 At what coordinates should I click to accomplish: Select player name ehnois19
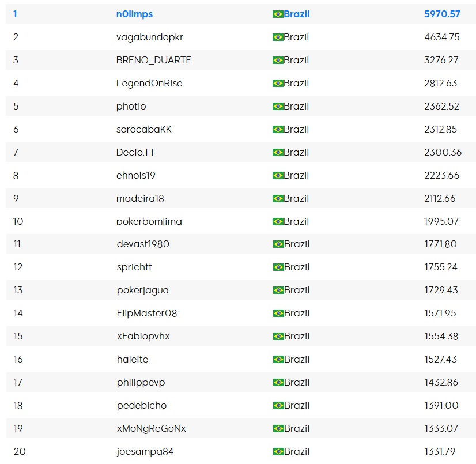coord(135,176)
